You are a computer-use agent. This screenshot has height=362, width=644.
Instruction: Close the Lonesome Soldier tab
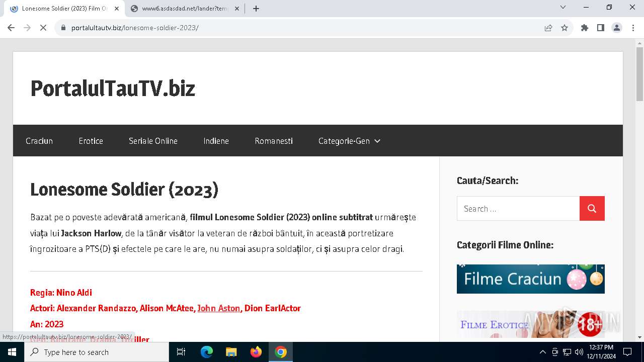tap(117, 9)
